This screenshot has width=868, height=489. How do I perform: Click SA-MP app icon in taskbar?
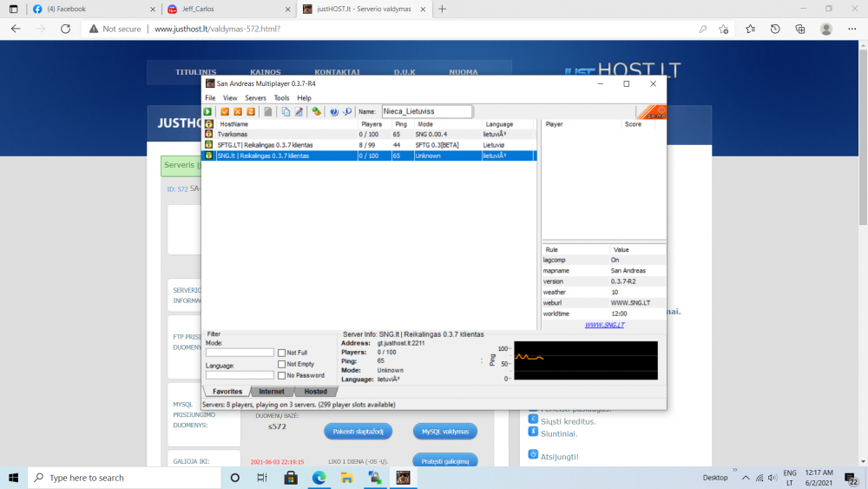coord(403,478)
